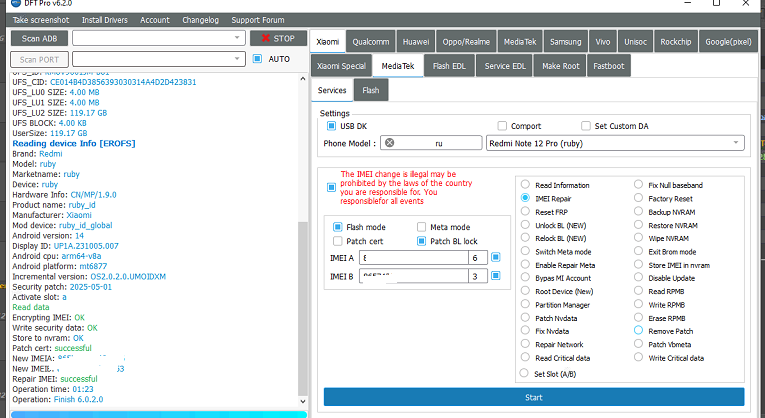This screenshot has width=765, height=418.
Task: Switch to the Qualcomm brand tab
Action: (371, 41)
